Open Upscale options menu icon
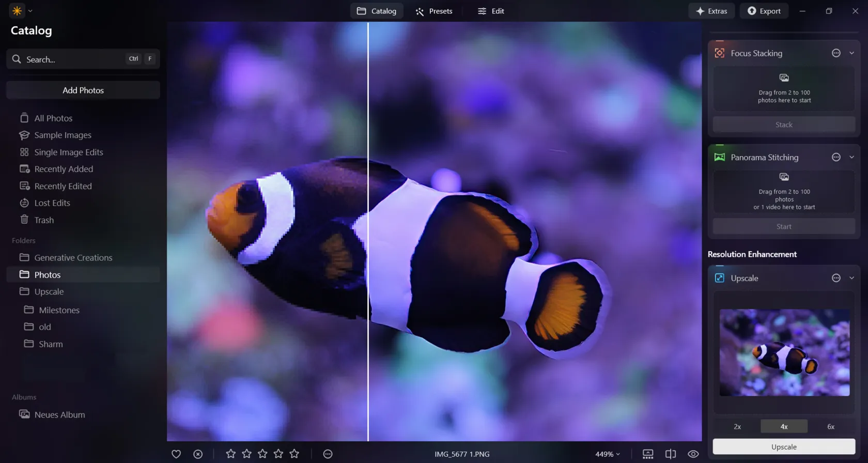 [836, 278]
